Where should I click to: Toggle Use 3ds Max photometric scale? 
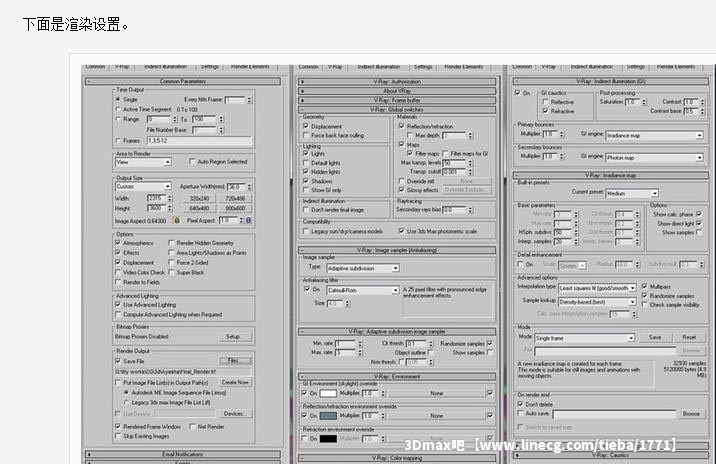click(x=402, y=231)
